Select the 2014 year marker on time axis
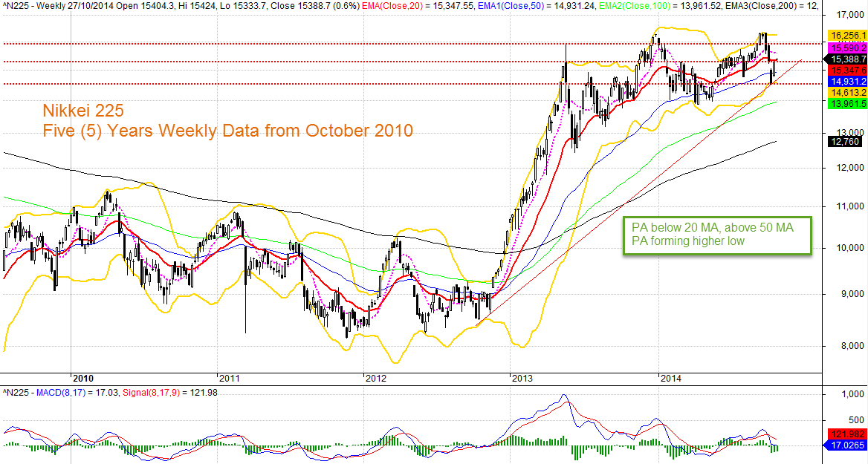This screenshot has width=868, height=464. 670,379
